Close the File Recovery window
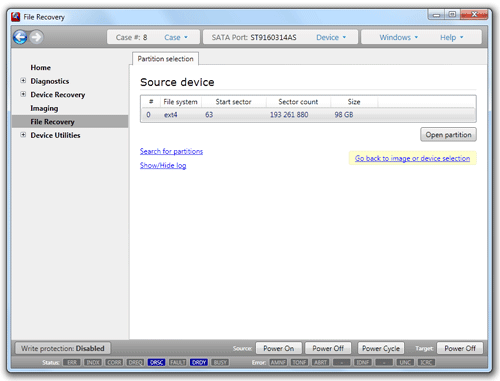The width and height of the screenshot is (500, 381). pyautogui.click(x=474, y=15)
